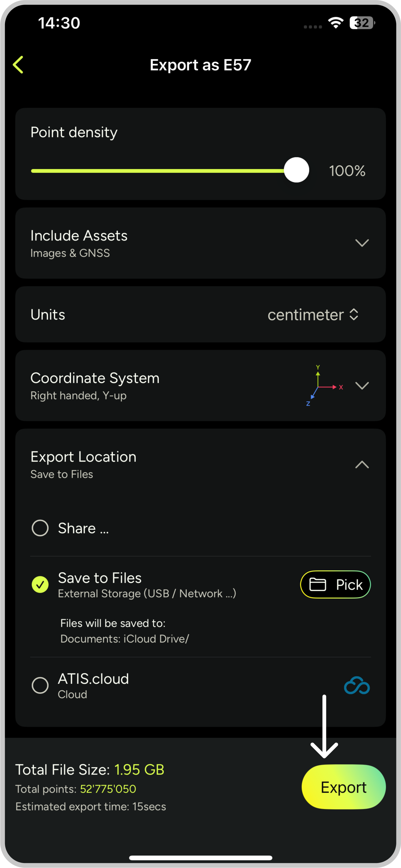
Task: Choose the ATIS.cloud radio button
Action: [40, 685]
